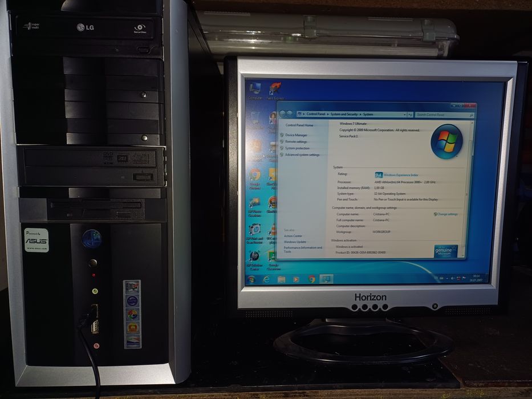Open System protection link
Viewport: 532px width, 399px height.
click(297, 148)
